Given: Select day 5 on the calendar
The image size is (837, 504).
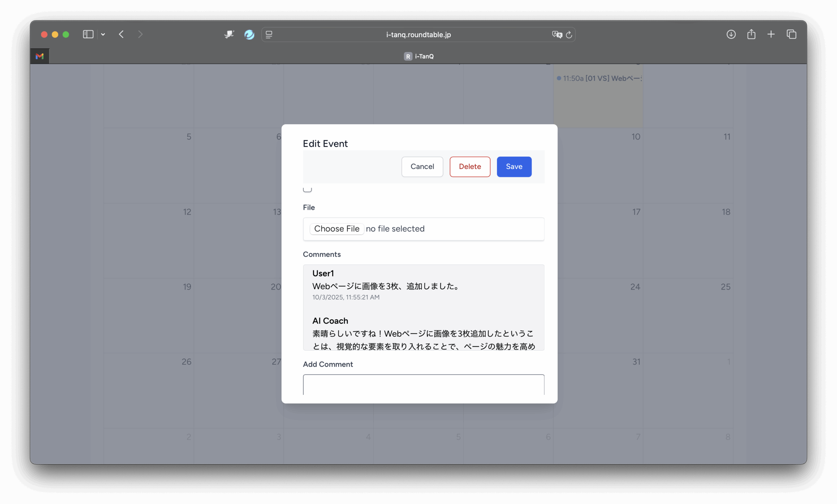Looking at the screenshot, I should pyautogui.click(x=189, y=137).
